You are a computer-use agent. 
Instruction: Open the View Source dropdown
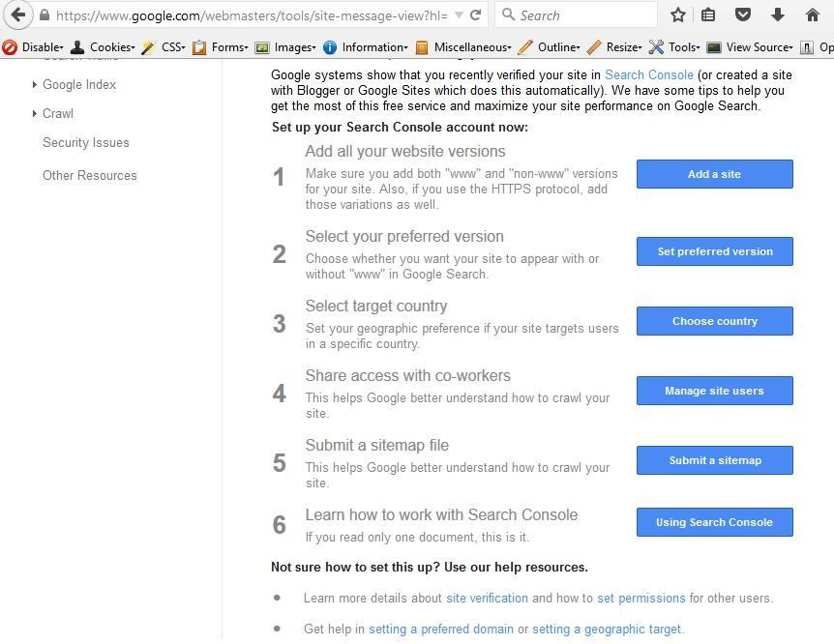pos(760,47)
